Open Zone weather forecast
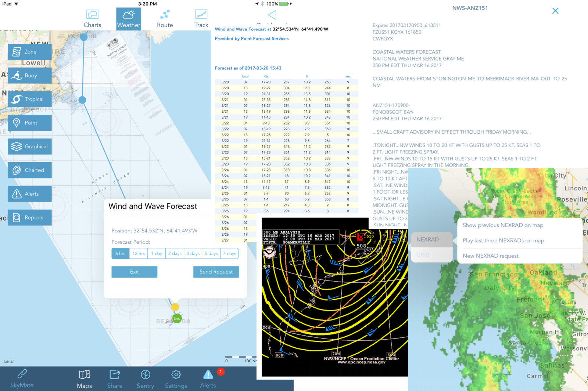This screenshot has width=588, height=391. tap(29, 52)
